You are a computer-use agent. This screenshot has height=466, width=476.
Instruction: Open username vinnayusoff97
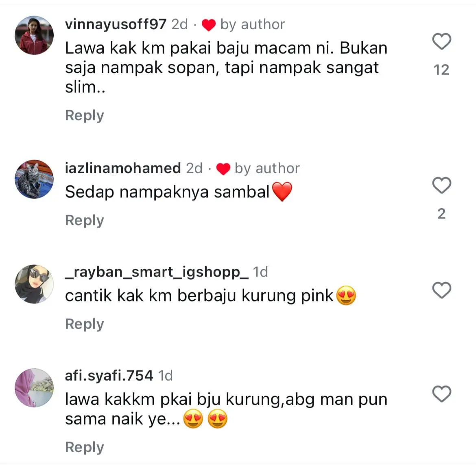click(116, 24)
